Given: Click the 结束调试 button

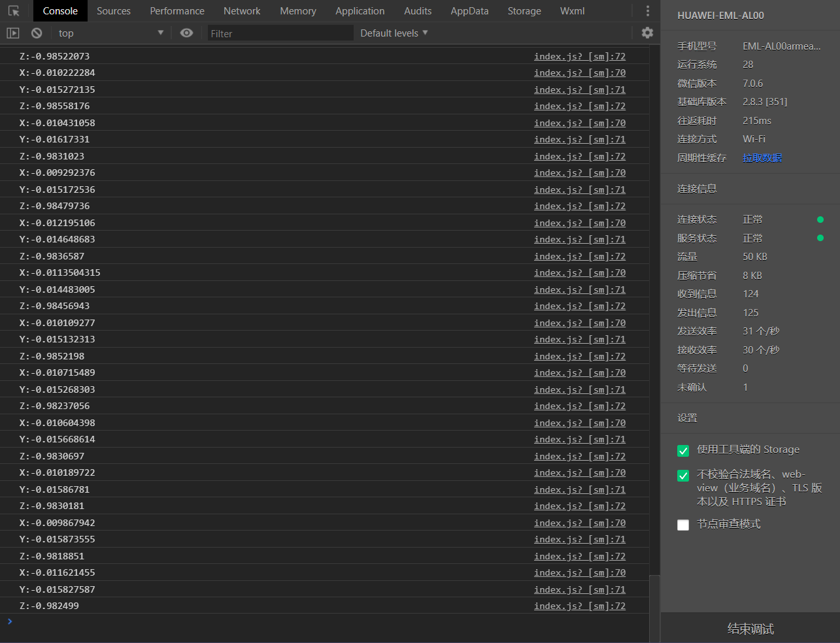Looking at the screenshot, I should (x=750, y=629).
